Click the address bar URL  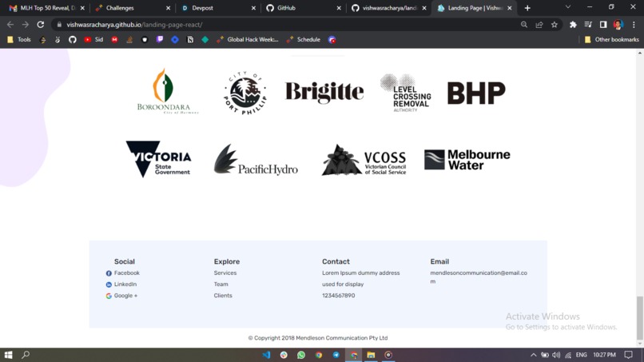(134, 25)
